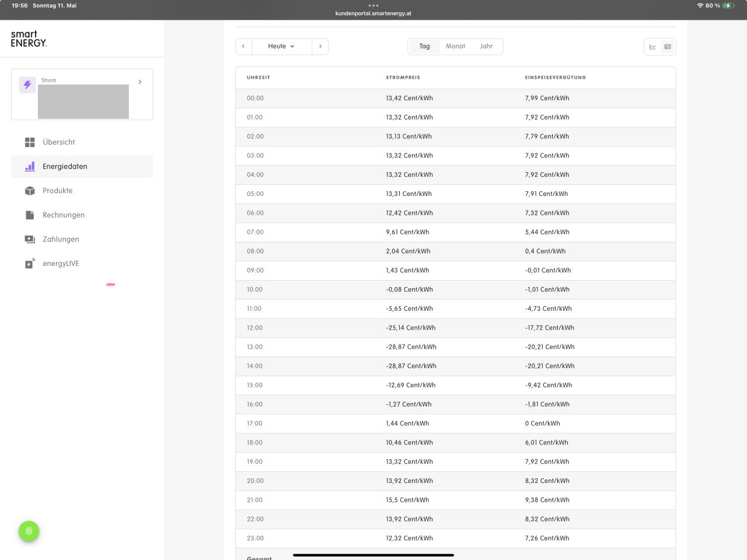This screenshot has height=560, width=747.
Task: Switch to chart view icon
Action: 652,47
